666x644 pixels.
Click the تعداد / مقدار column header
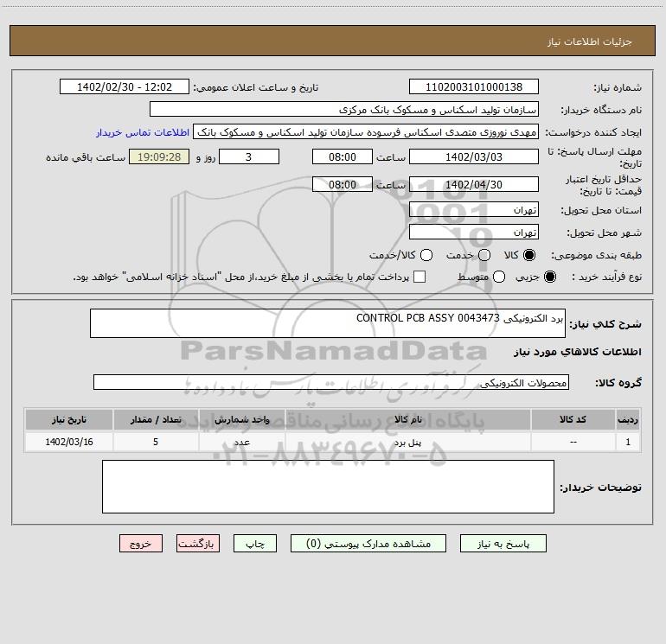156,419
